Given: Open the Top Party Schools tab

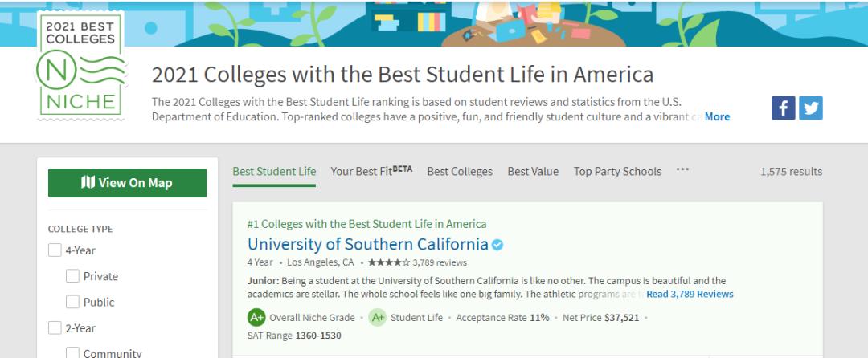Looking at the screenshot, I should pyautogui.click(x=617, y=171).
